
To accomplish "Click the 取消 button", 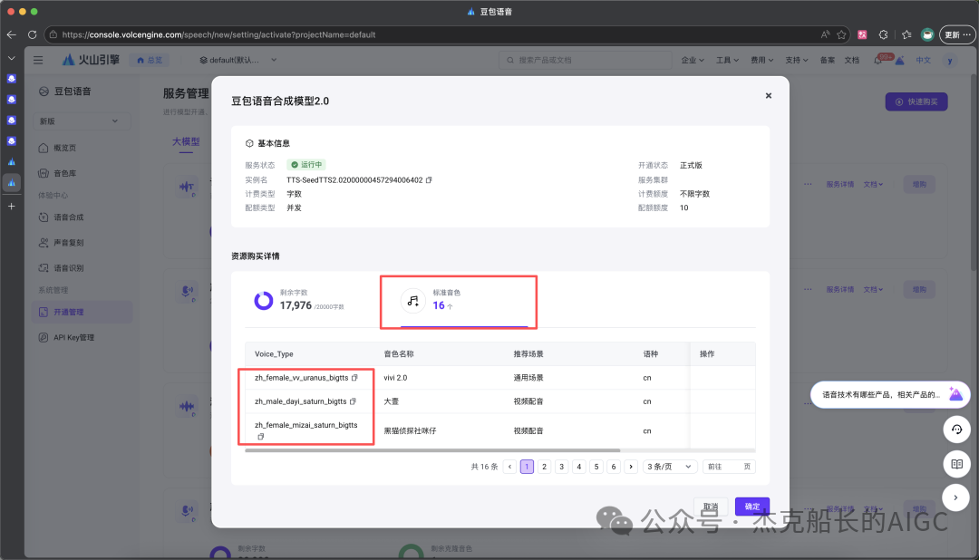I will pos(711,507).
